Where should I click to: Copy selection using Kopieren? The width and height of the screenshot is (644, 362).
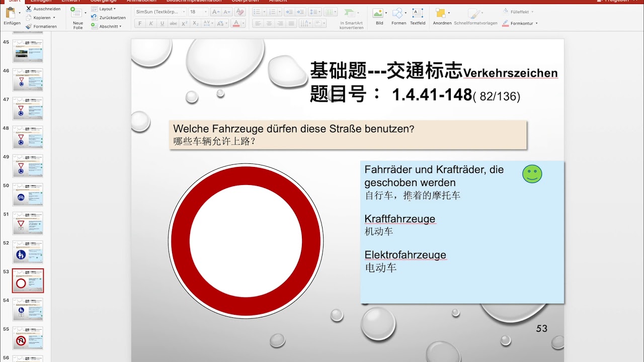point(38,18)
